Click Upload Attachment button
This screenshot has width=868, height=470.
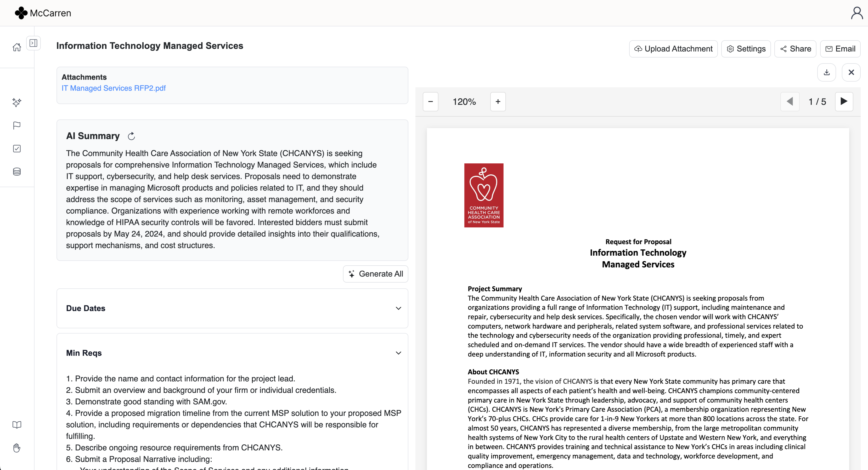pyautogui.click(x=673, y=49)
